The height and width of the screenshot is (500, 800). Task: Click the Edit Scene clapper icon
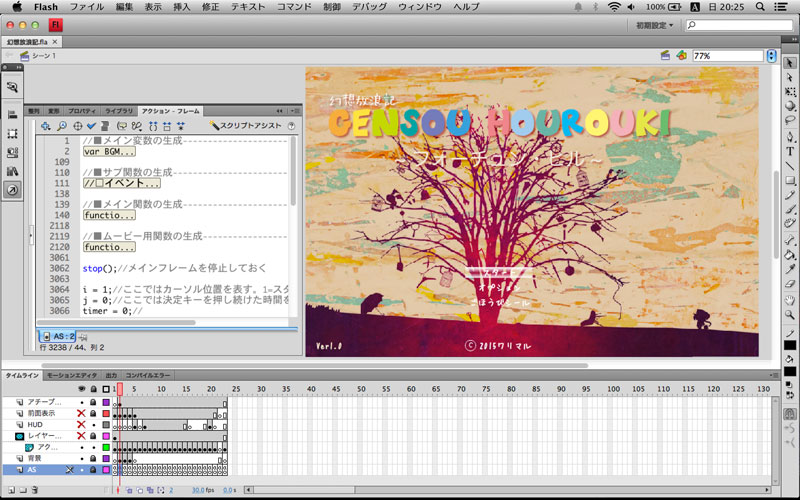point(665,55)
